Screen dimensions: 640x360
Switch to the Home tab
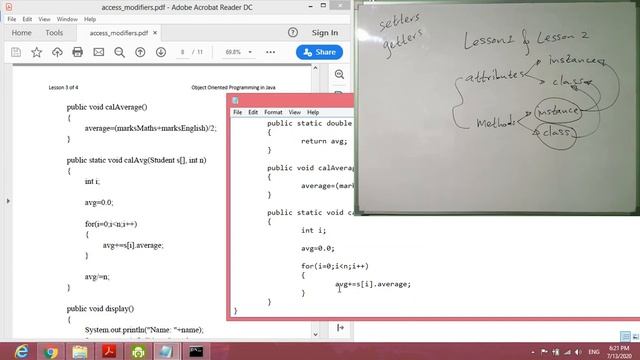pos(21,33)
